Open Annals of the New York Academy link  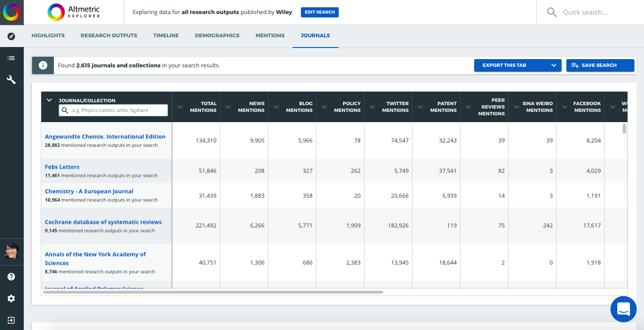coord(96,258)
